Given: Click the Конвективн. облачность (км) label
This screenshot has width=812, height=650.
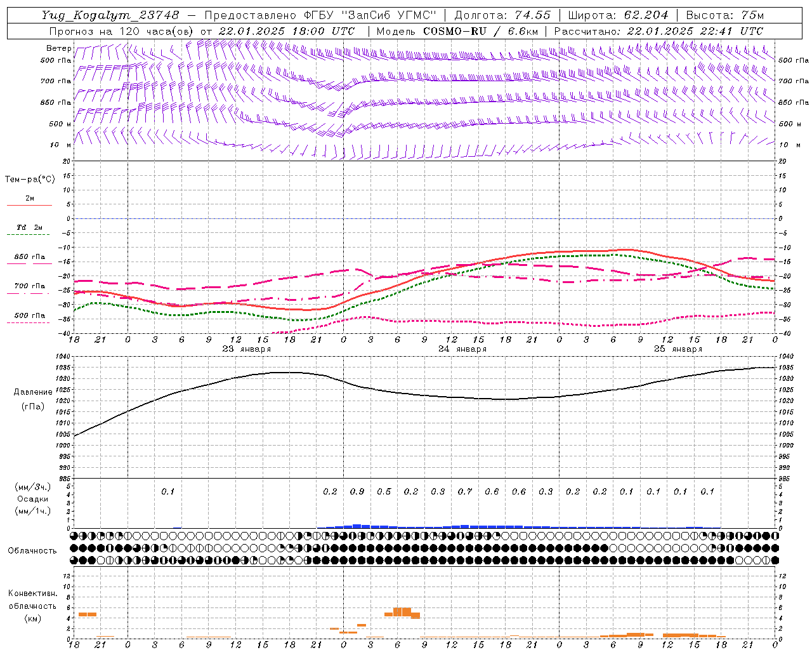Looking at the screenshot, I should point(32,606).
